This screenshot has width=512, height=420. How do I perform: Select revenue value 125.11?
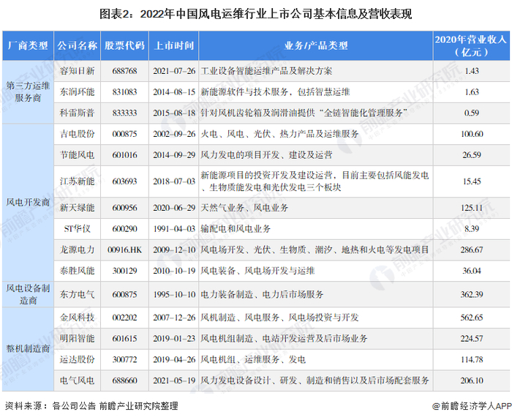point(472,208)
